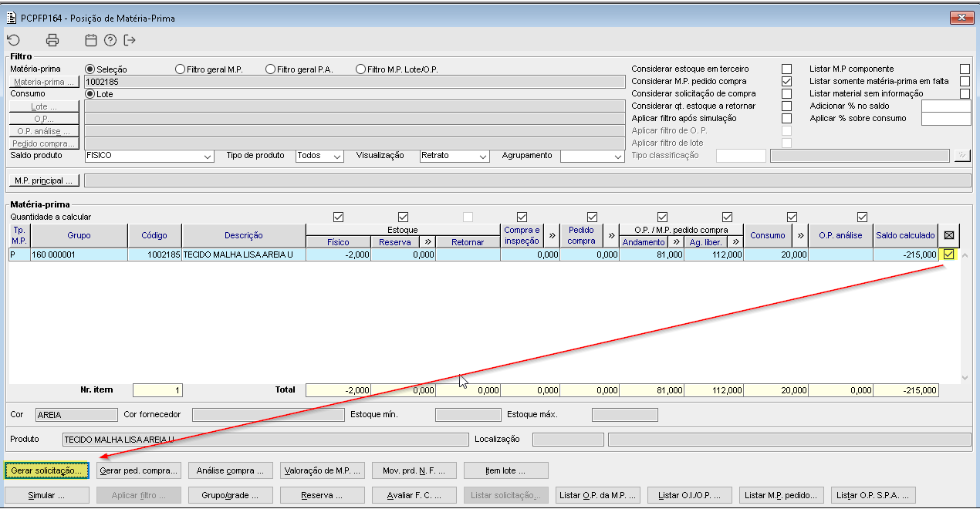Click the window document icon in title bar

(x=12, y=17)
